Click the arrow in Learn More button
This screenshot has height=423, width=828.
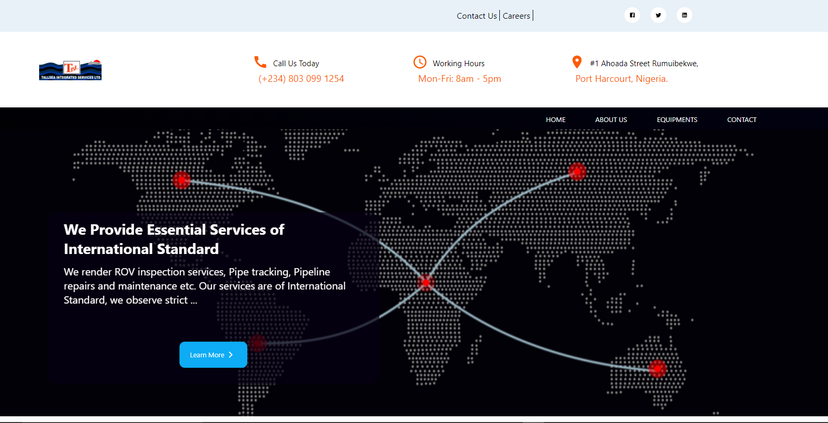[x=231, y=355]
